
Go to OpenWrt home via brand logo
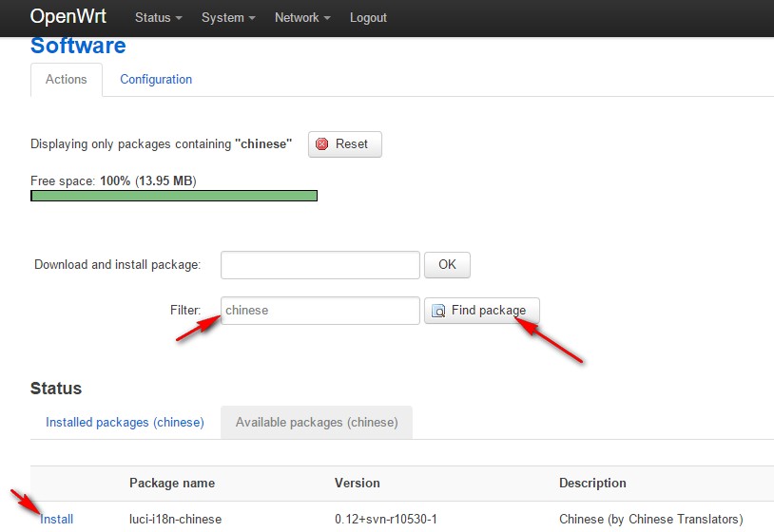click(x=68, y=17)
